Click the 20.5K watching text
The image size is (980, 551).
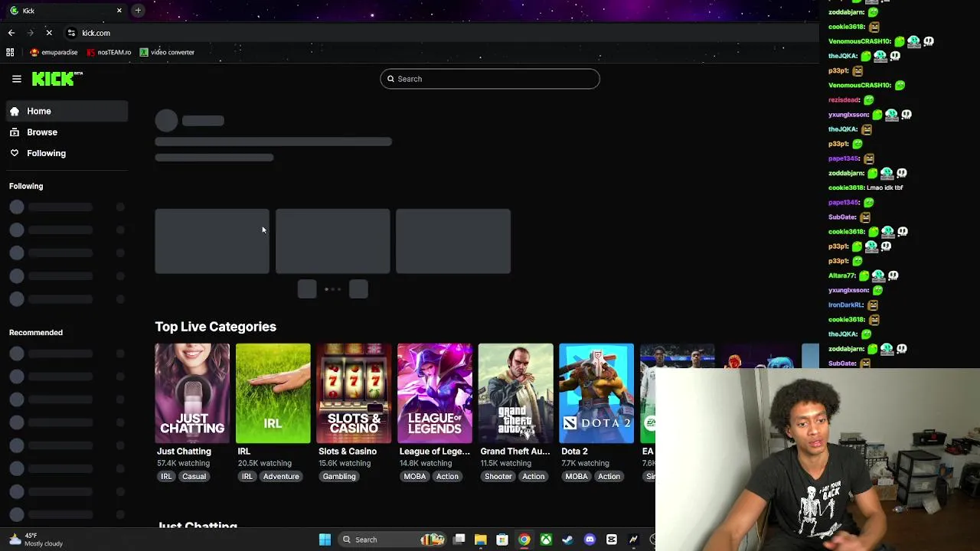tap(265, 464)
